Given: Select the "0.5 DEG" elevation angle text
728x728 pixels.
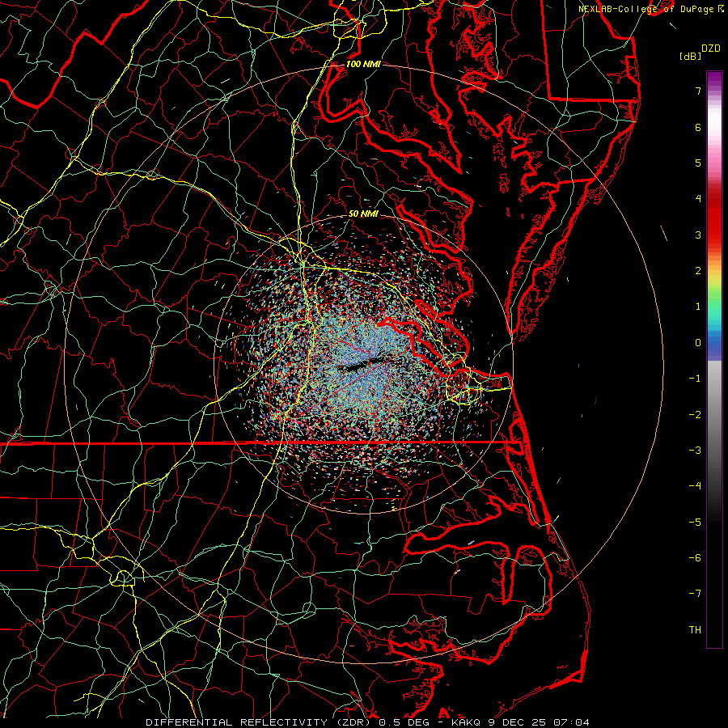Looking at the screenshot, I should coord(404,722).
